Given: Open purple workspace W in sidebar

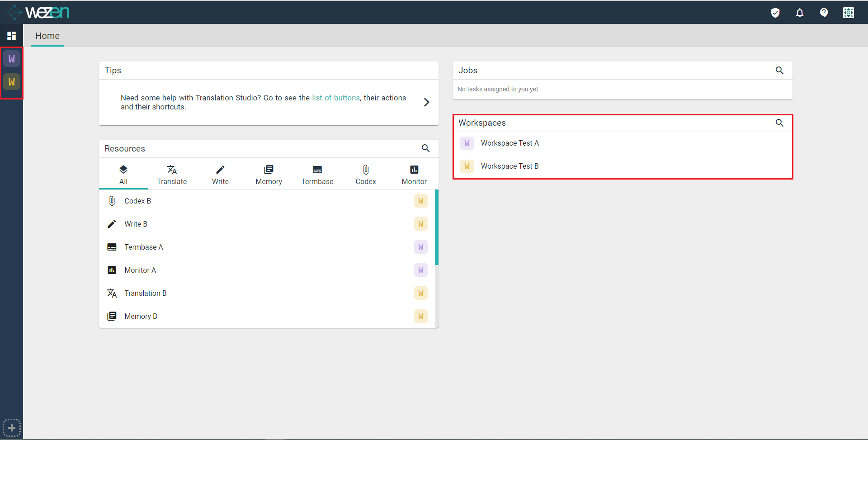Looking at the screenshot, I should pos(12,59).
